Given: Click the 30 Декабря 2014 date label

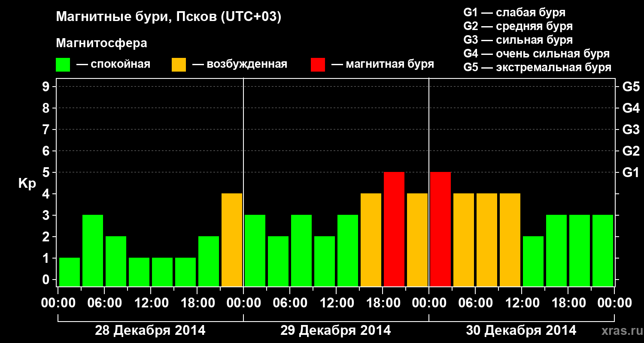Looking at the screenshot, I should pos(521,331).
